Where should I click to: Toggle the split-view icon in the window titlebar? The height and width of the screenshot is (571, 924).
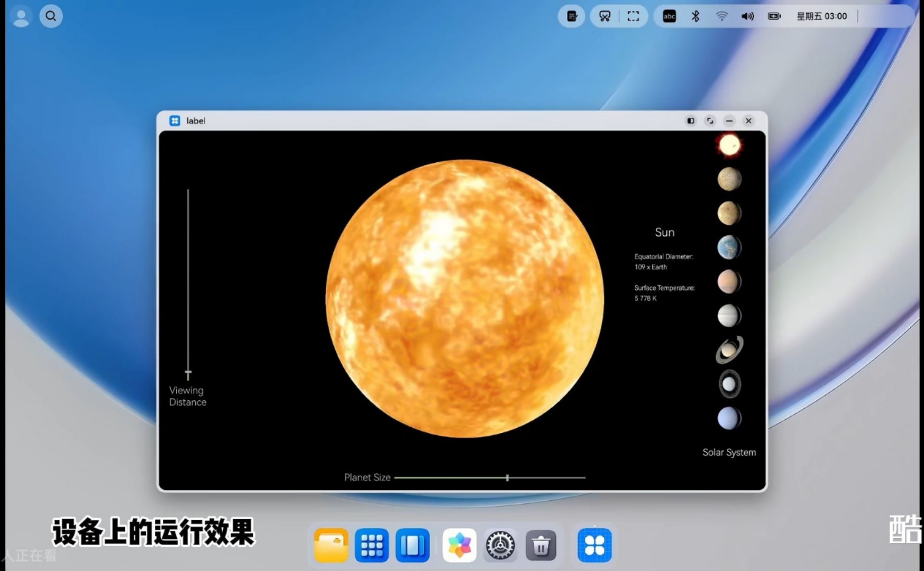click(690, 121)
